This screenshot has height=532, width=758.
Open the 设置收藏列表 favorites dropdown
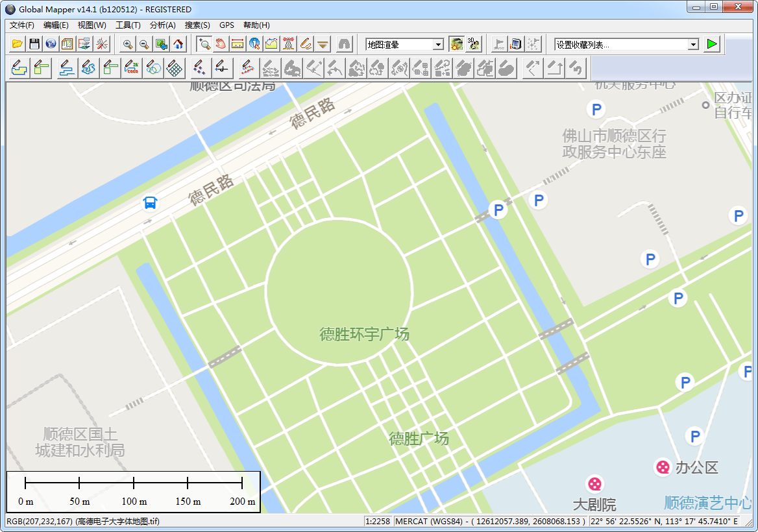tap(626, 45)
